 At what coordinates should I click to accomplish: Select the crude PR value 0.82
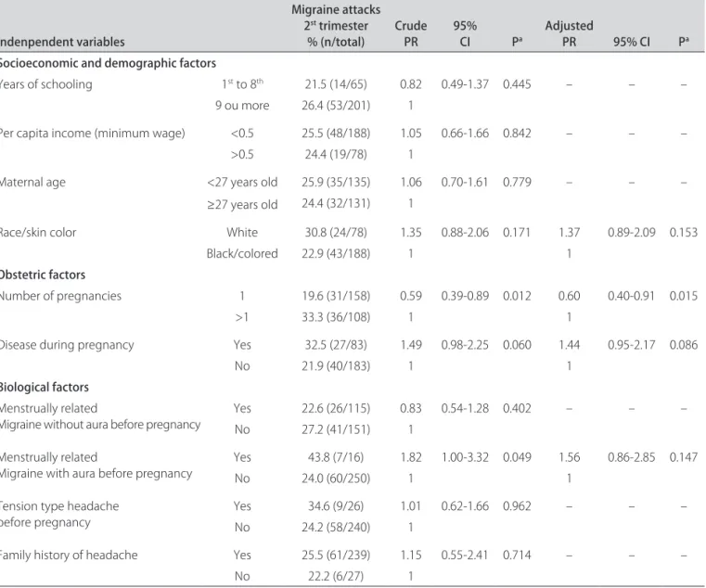pos(411,84)
